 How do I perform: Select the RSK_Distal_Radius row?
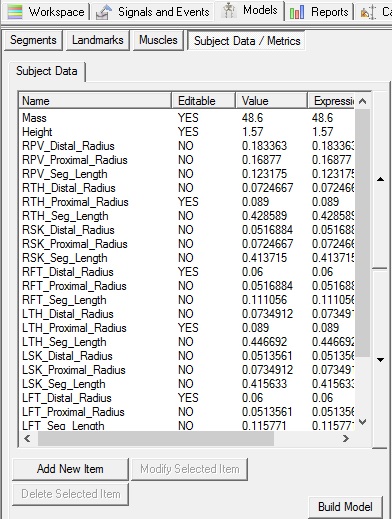187,230
